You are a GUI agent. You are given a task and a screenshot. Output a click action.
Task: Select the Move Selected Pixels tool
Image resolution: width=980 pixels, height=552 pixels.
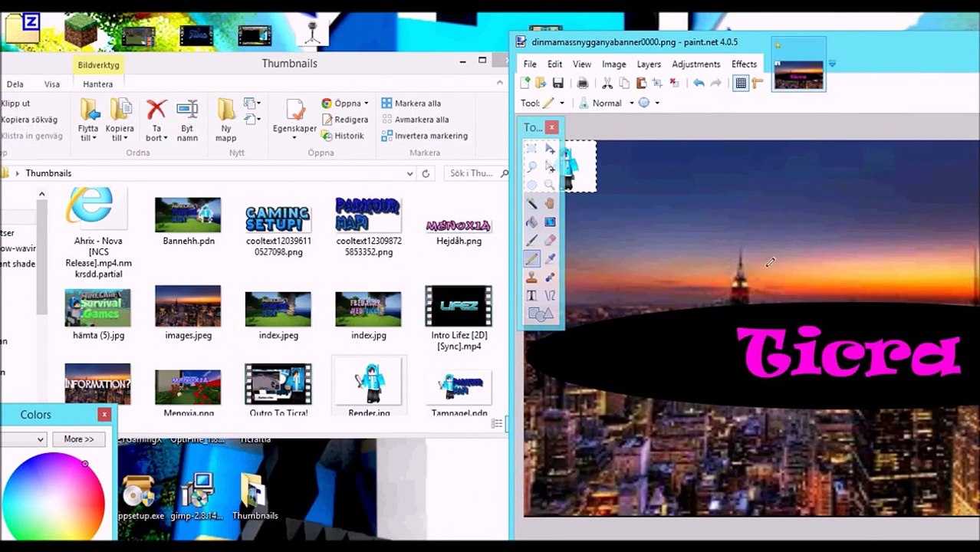550,148
